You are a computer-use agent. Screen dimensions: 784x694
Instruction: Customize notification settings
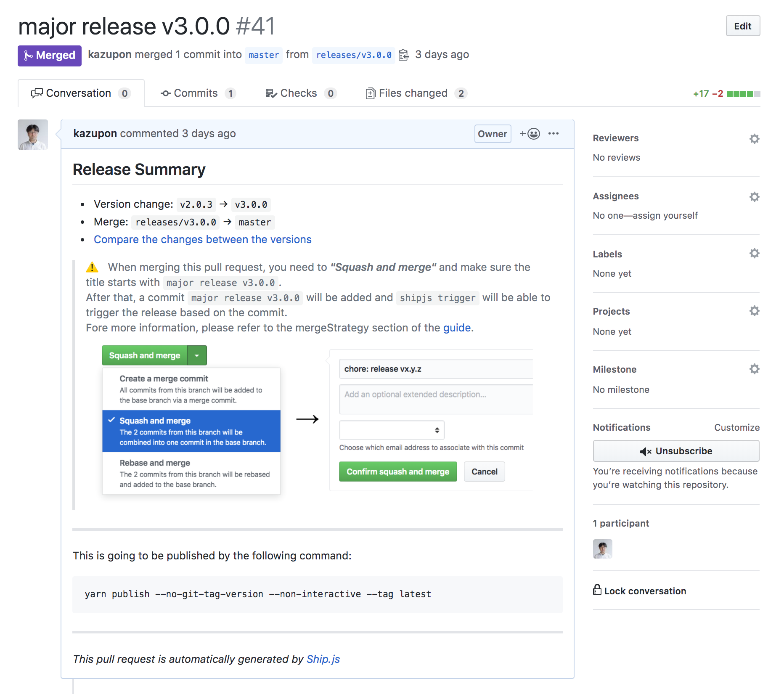pyautogui.click(x=736, y=427)
